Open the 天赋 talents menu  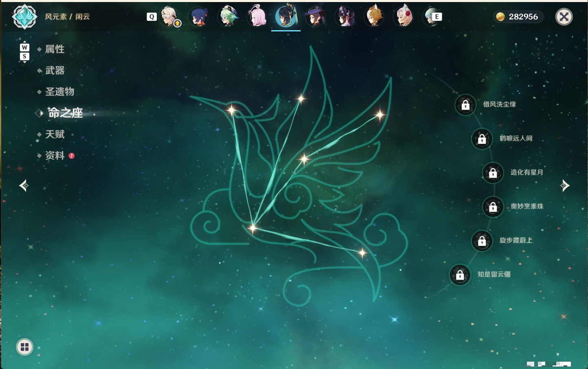pyautogui.click(x=55, y=134)
